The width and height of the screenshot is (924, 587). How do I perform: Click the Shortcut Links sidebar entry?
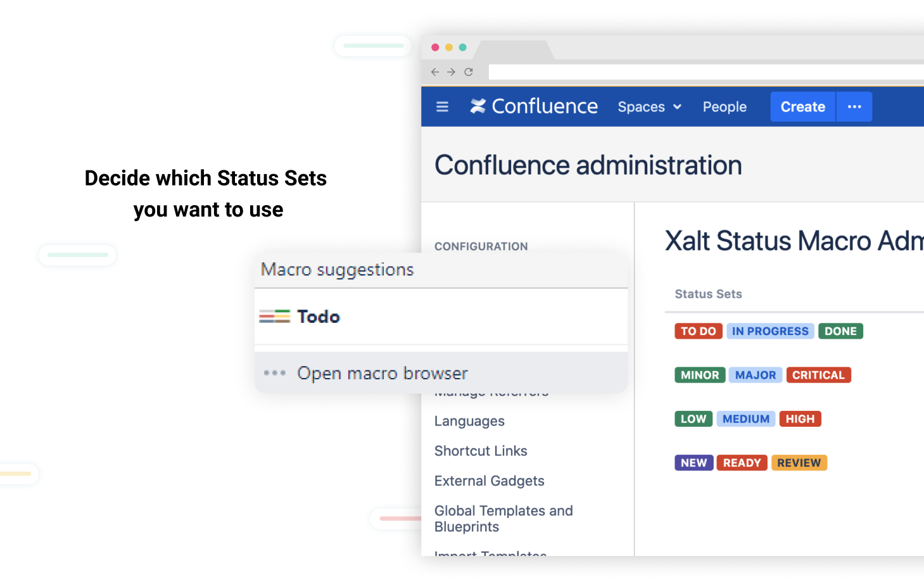click(x=480, y=450)
